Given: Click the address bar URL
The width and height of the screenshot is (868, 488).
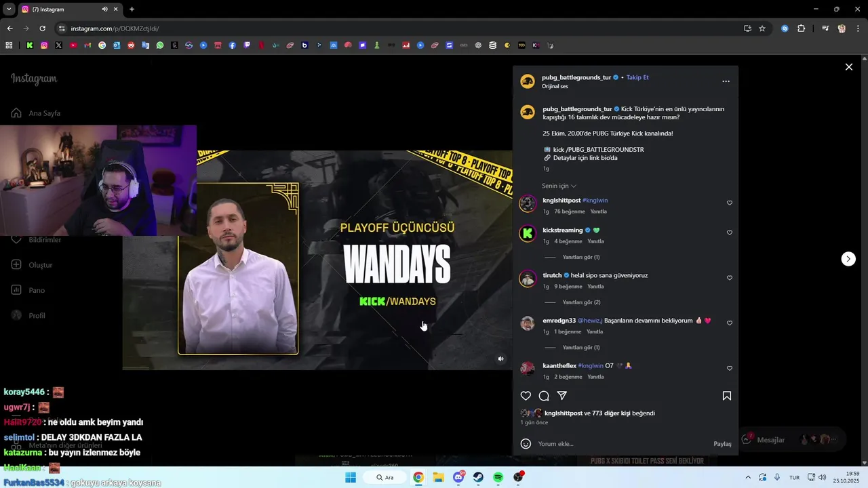Looking at the screenshot, I should 115,28.
